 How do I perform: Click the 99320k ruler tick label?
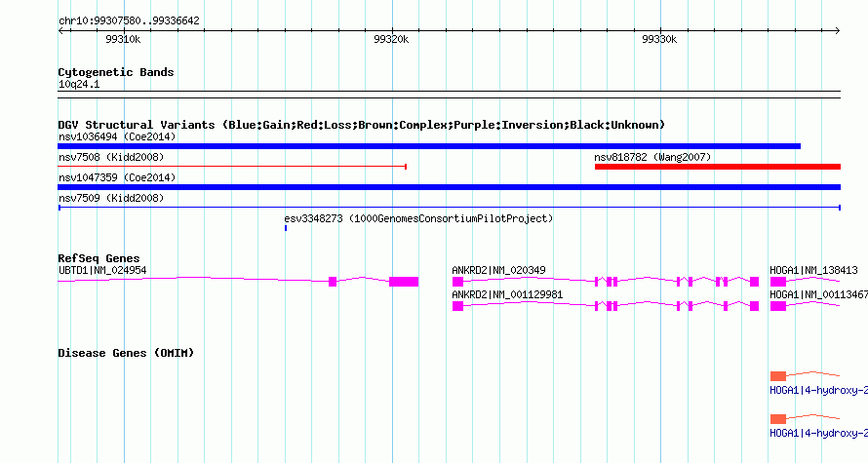click(391, 39)
